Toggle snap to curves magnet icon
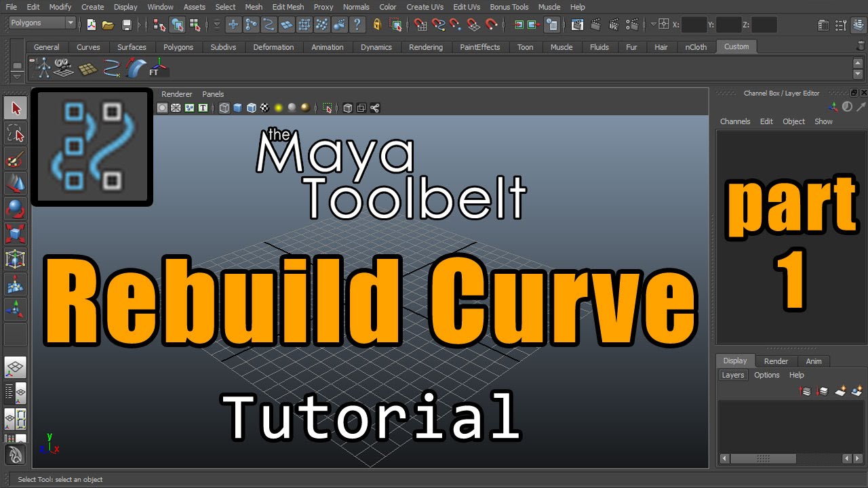 [x=438, y=25]
